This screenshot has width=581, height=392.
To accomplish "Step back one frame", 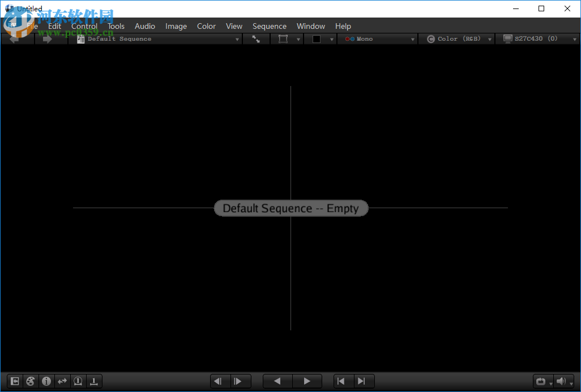I will click(x=218, y=381).
